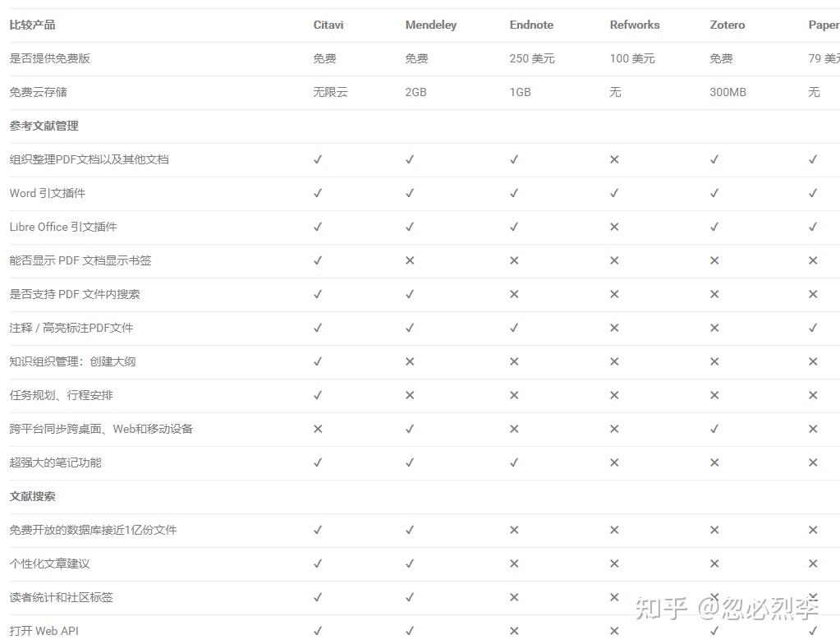The height and width of the screenshot is (644, 840).
Task: Click the Citavi checkmark for Word 引文插件
Action: (318, 193)
